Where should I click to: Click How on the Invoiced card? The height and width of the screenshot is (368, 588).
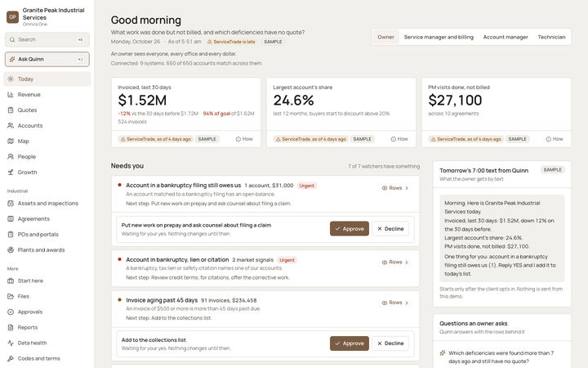[244, 139]
